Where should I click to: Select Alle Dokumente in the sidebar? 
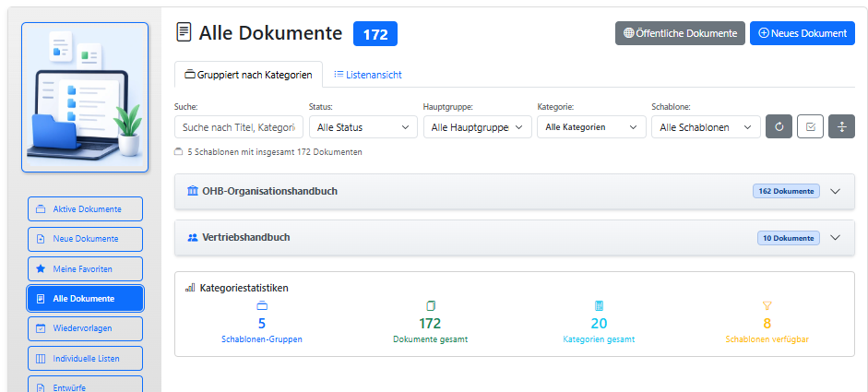tap(85, 299)
